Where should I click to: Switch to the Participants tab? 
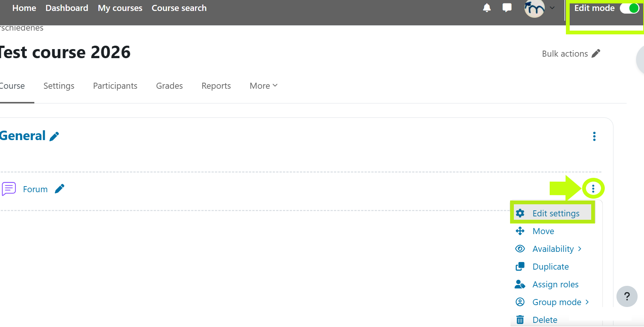pos(115,86)
